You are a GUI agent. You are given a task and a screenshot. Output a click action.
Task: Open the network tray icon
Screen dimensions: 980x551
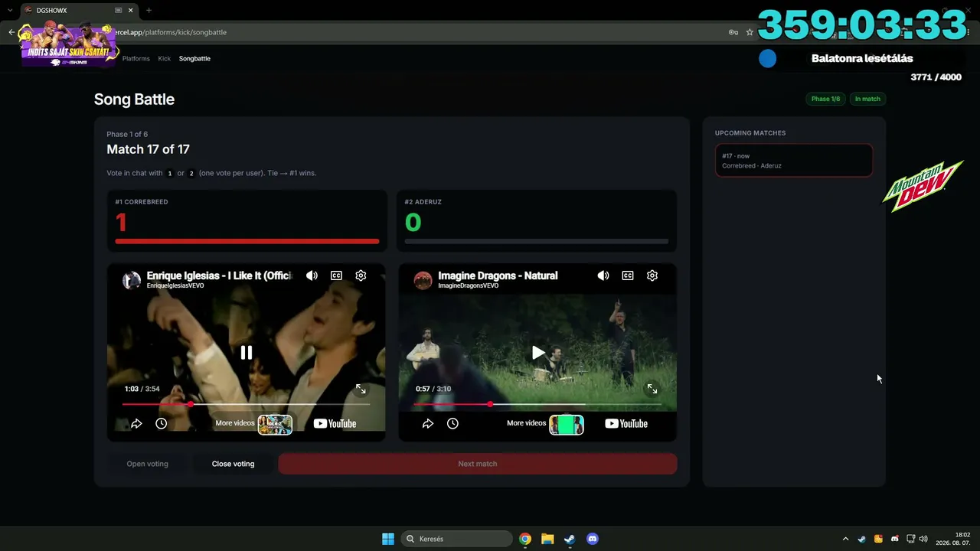pos(910,539)
